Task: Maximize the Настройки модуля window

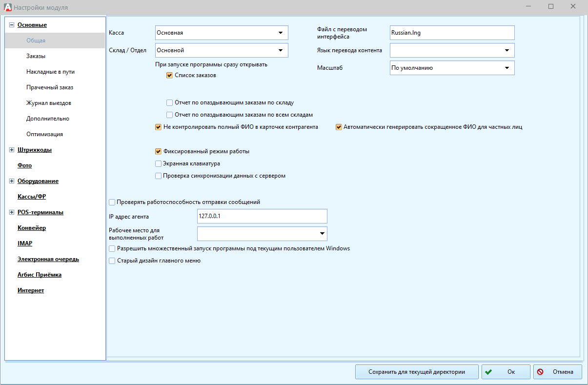Action: pos(550,6)
